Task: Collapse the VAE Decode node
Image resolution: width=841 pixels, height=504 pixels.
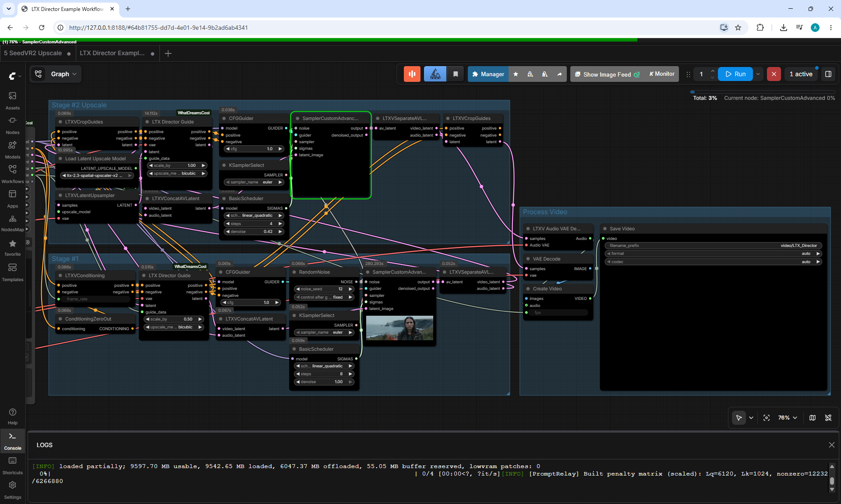Action: 528,259
